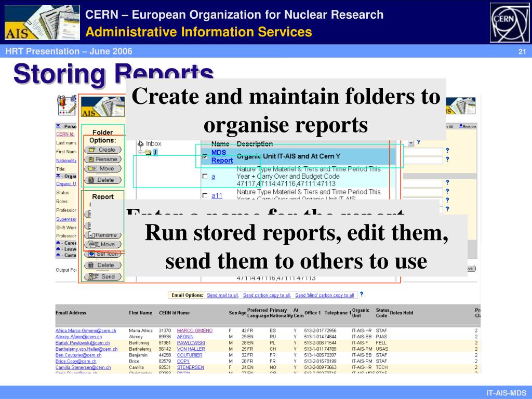Click Send mail to all
The width and height of the screenshot is (532, 399).
223,295
